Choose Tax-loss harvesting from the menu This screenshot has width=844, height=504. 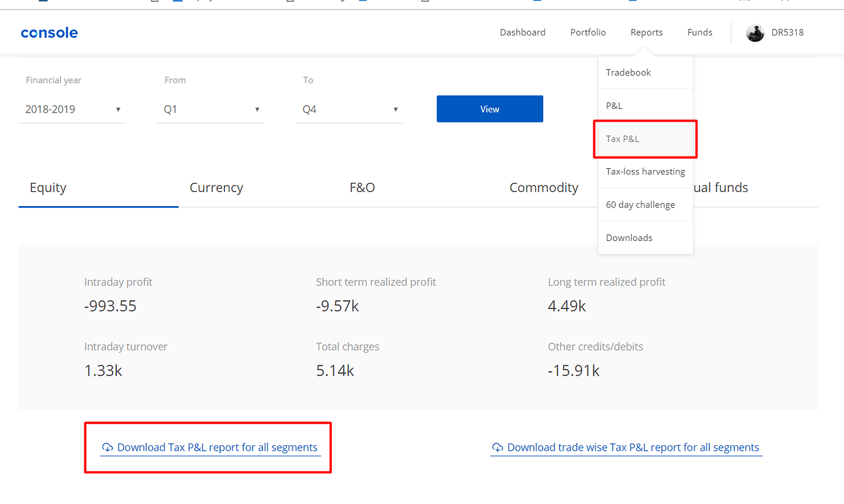click(x=645, y=171)
